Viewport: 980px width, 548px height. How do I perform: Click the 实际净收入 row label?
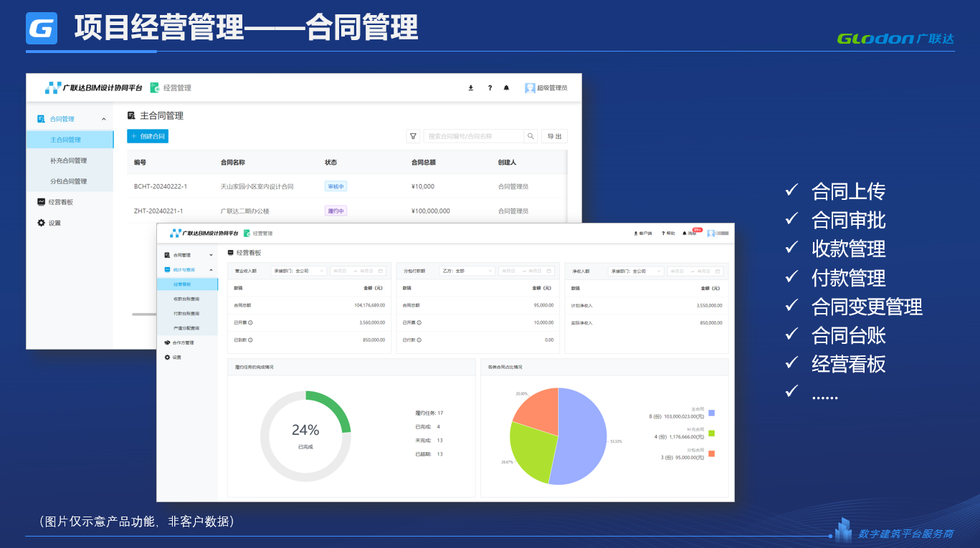coord(582,322)
